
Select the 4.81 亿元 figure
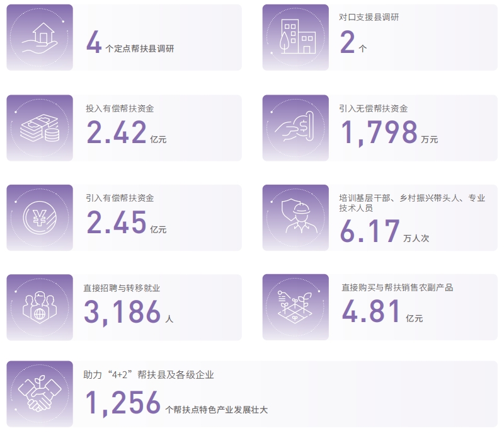381,313
